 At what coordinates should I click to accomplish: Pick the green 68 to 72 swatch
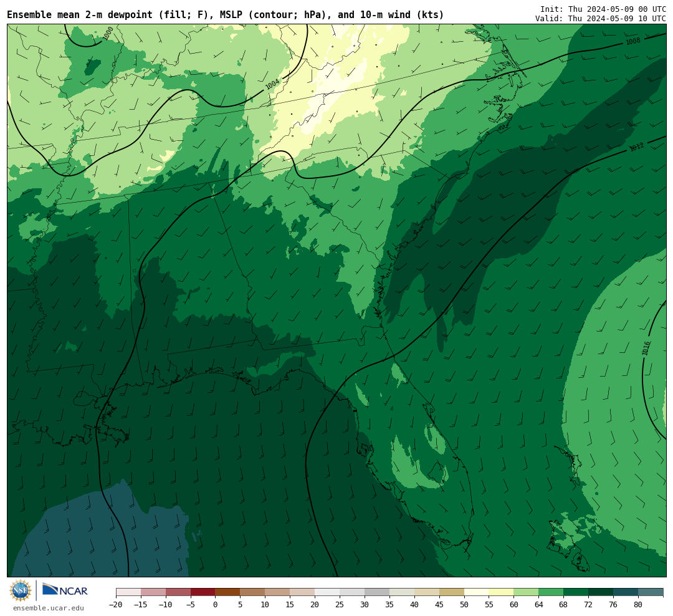point(576,592)
